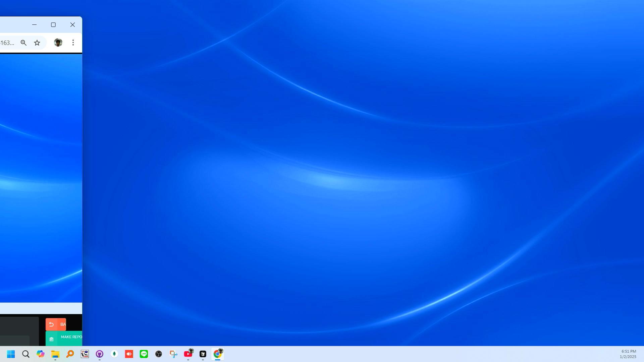This screenshot has width=644, height=362.
Task: Launch OBS Studio from the taskbar
Action: tap(159, 354)
